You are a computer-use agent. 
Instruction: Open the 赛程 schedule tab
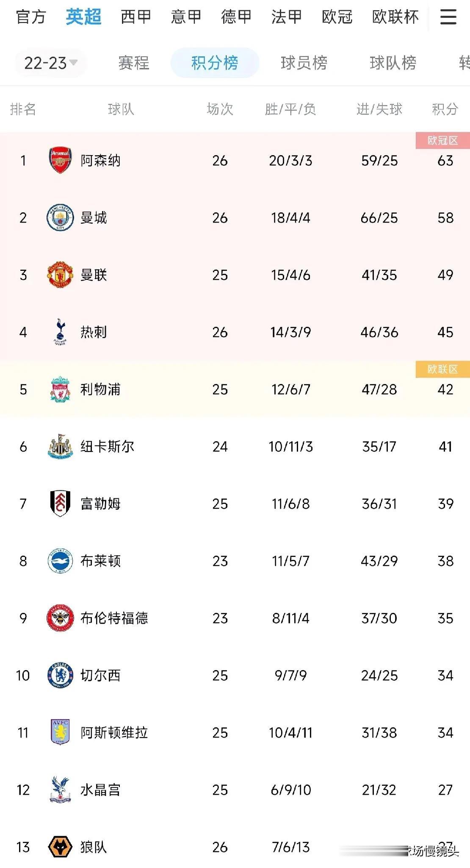pos(134,63)
